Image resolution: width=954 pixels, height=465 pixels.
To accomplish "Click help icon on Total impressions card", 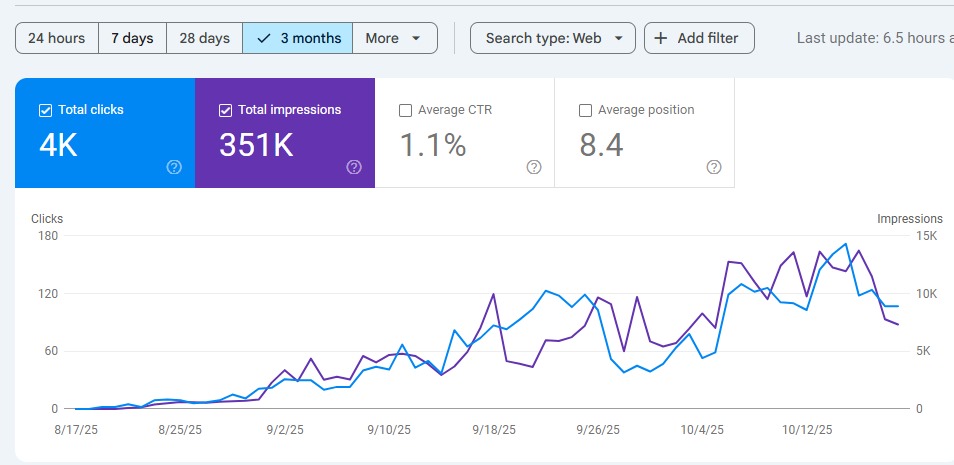I will tap(354, 167).
